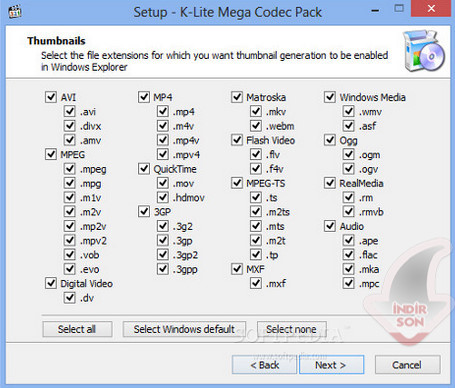
Task: Toggle the .mp4v checkbox
Action: [x=163, y=140]
